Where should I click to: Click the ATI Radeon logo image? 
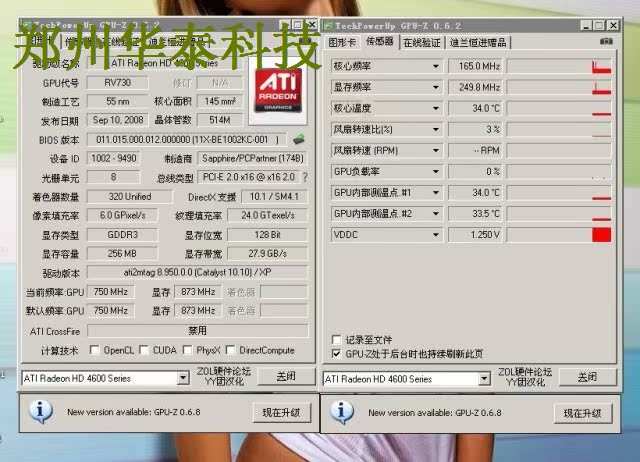[278, 90]
